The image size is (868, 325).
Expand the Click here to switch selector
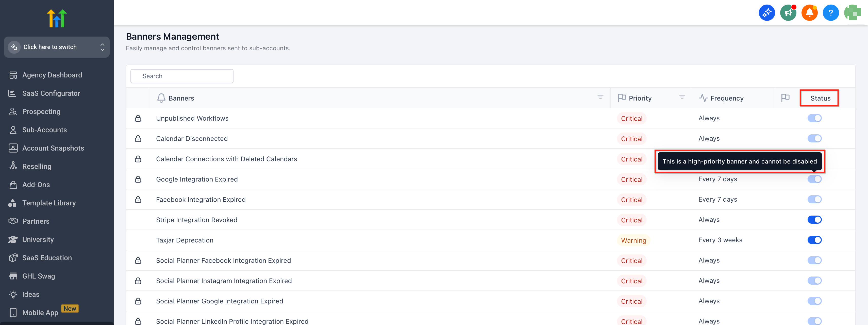coord(57,47)
